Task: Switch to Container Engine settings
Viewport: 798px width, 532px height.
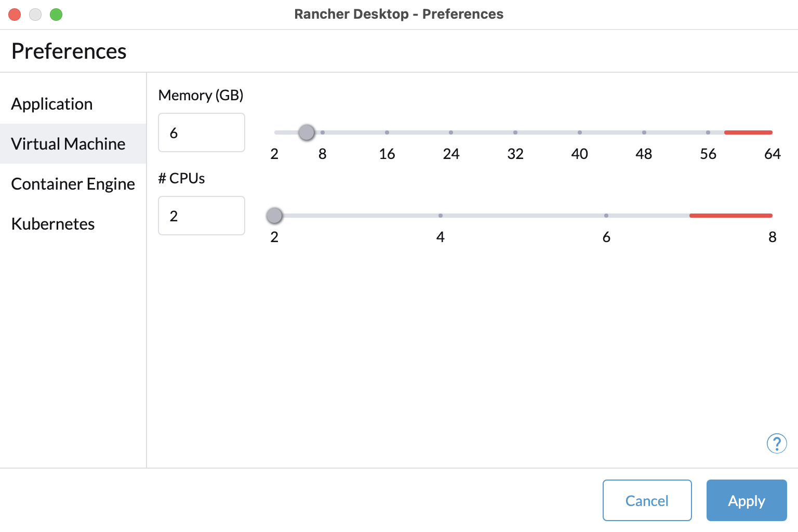Action: tap(73, 184)
